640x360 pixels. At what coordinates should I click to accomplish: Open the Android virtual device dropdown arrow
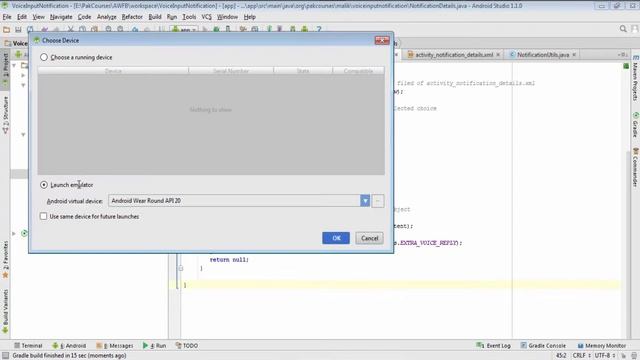click(x=365, y=200)
